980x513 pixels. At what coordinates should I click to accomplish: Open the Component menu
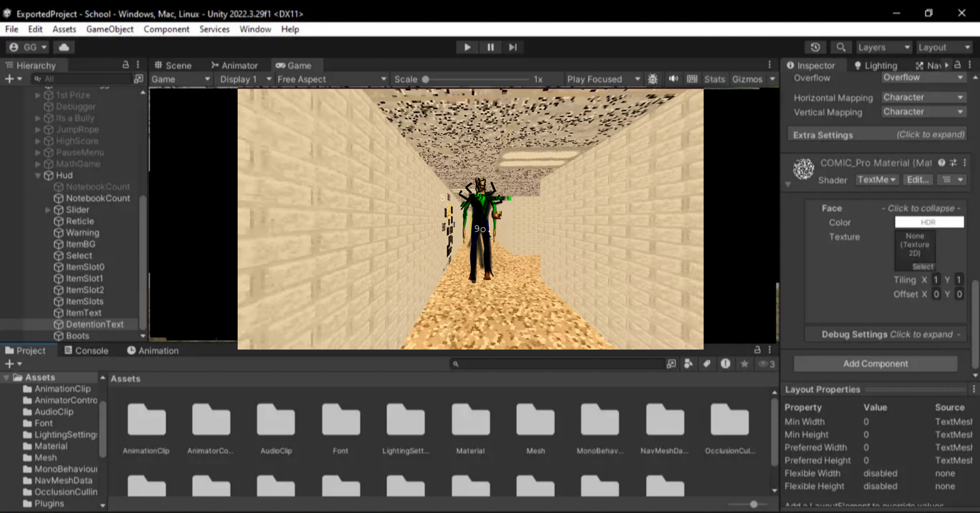point(167,29)
